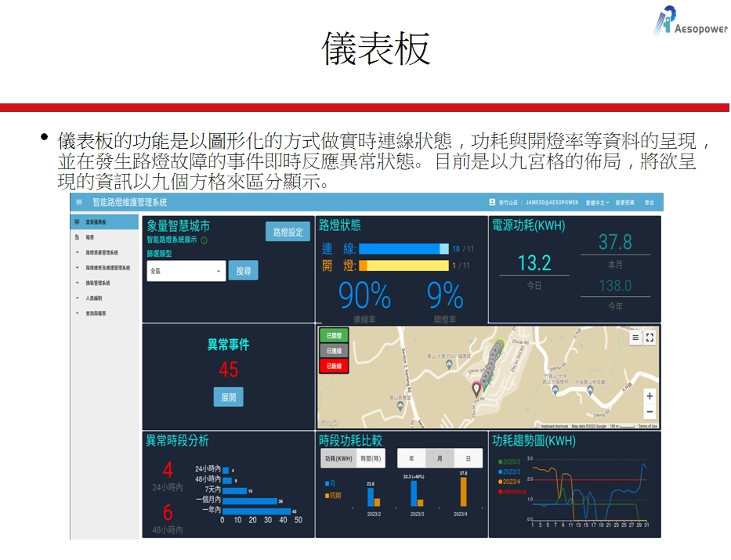Zoom in on the map
The width and height of the screenshot is (731, 560).
(650, 396)
